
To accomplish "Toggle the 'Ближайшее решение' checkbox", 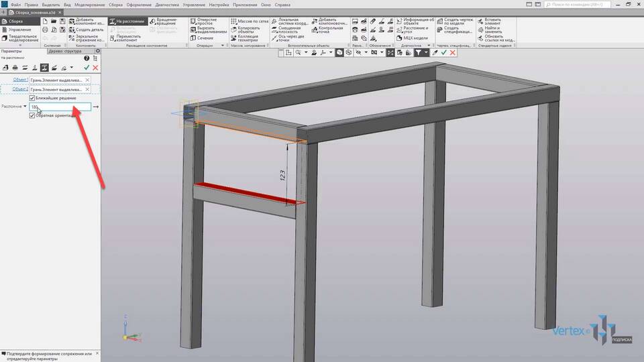I will click(32, 98).
